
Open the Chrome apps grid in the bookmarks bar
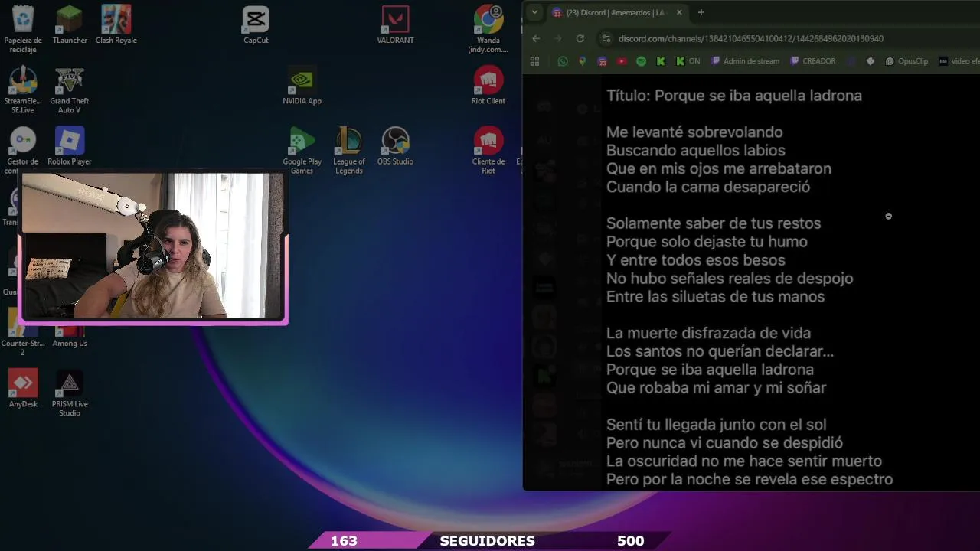point(534,61)
